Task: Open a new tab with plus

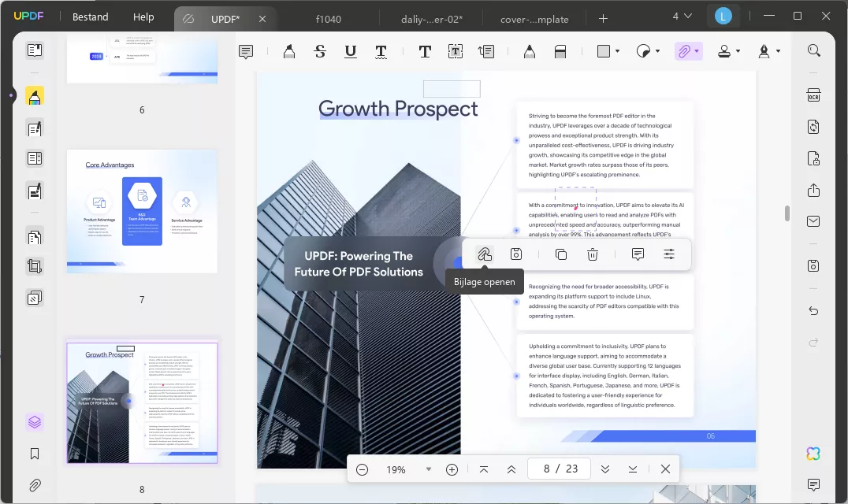Action: 604,19
